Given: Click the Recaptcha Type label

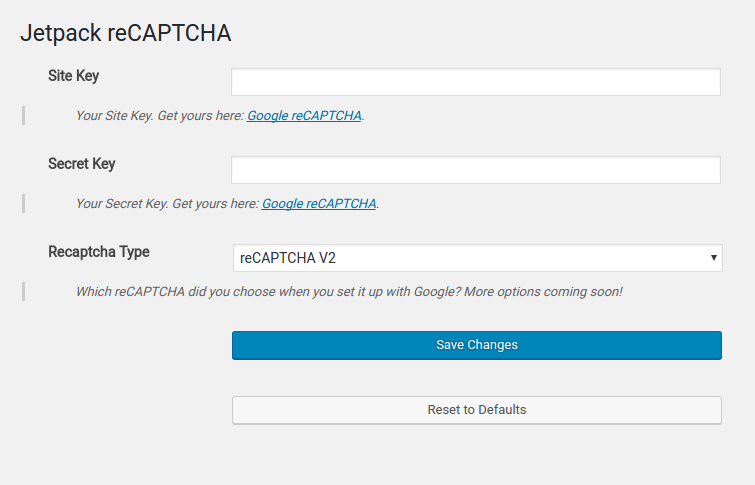Looking at the screenshot, I should point(99,252).
